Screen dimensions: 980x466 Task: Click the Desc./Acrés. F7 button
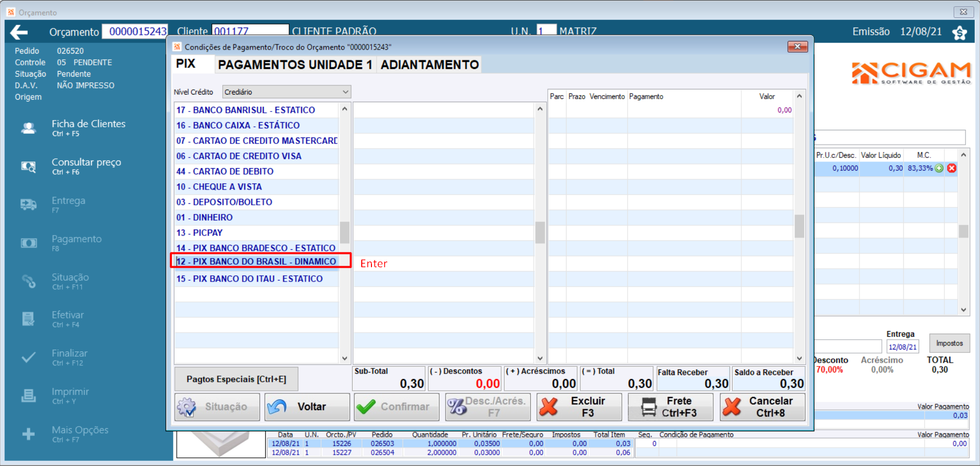487,407
